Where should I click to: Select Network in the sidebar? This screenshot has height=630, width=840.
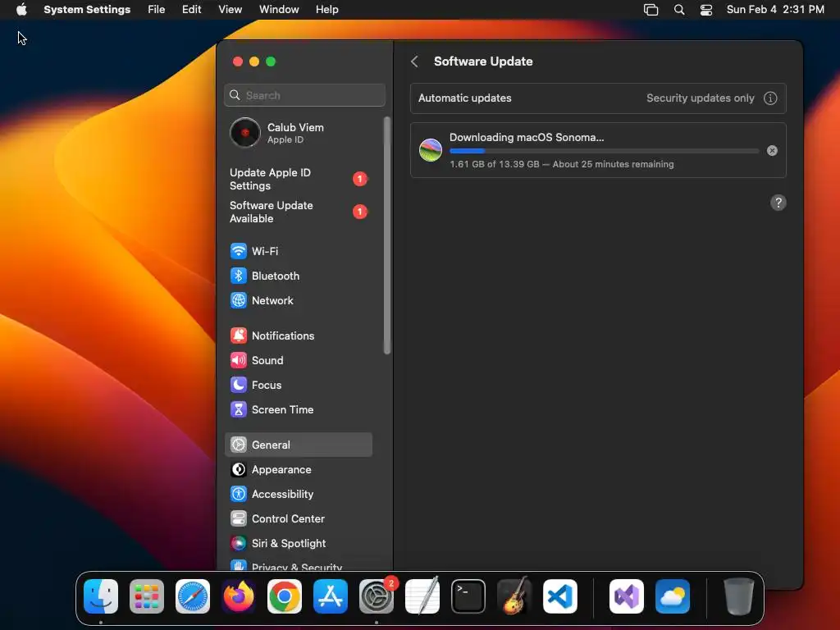point(298,300)
